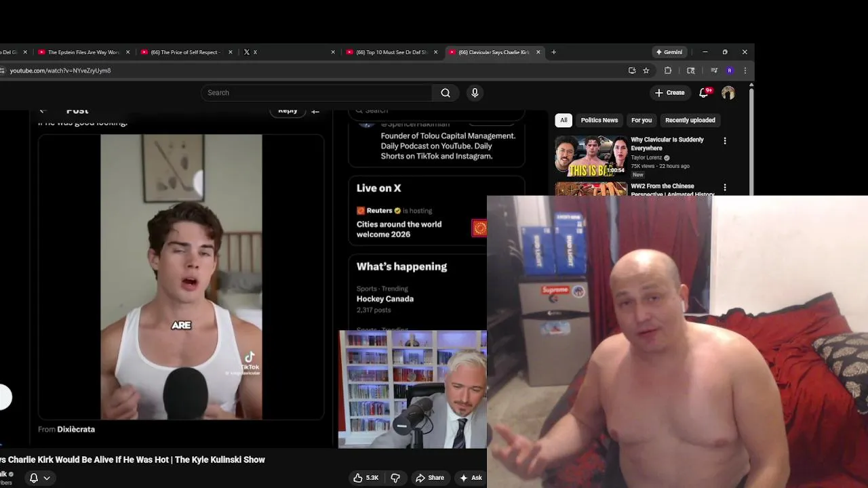Open the side panel icon left of media controls
Image resolution: width=868 pixels, height=488 pixels.
pyautogui.click(x=691, y=70)
